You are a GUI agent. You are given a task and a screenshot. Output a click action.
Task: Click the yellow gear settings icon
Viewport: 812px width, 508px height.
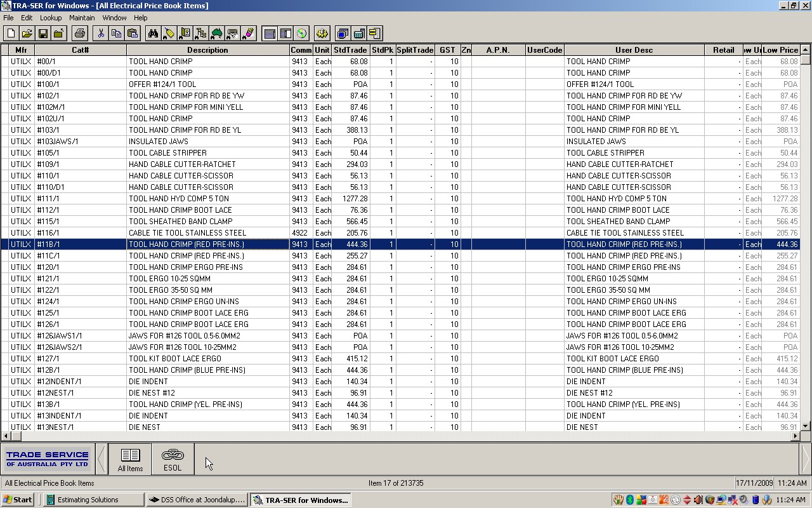pyautogui.click(x=322, y=34)
